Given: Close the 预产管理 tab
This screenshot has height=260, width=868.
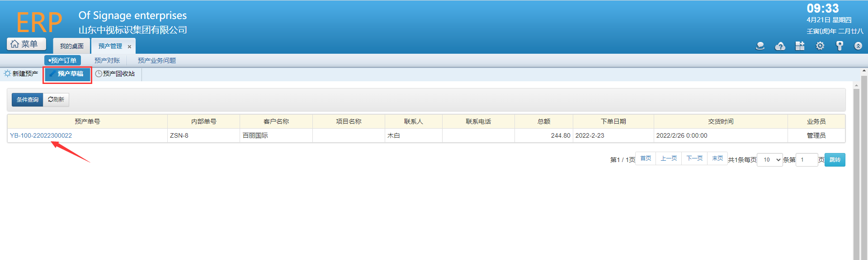Looking at the screenshot, I should (129, 46).
